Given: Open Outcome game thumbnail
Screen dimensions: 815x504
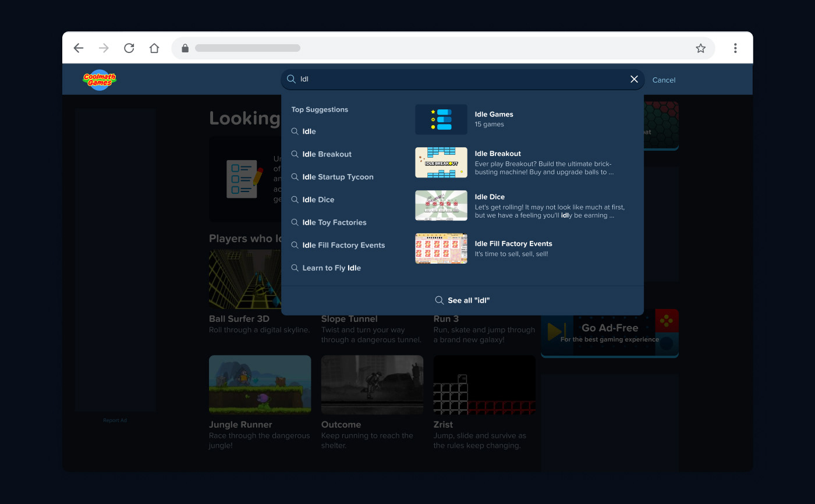Looking at the screenshot, I should coord(372,385).
